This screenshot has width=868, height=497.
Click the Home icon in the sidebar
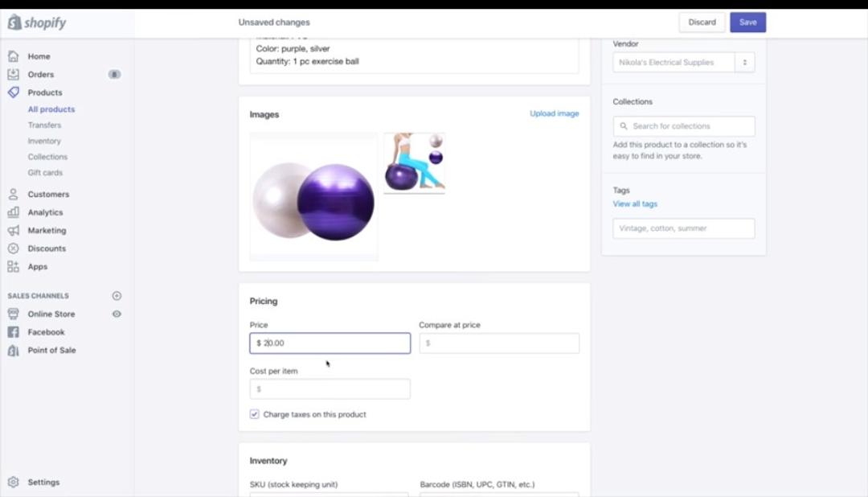[x=12, y=56]
